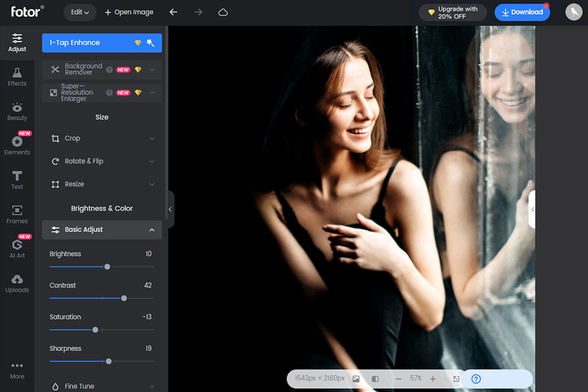Toggle the before/after compare icon
This screenshot has width=588, height=392.
[x=375, y=379]
